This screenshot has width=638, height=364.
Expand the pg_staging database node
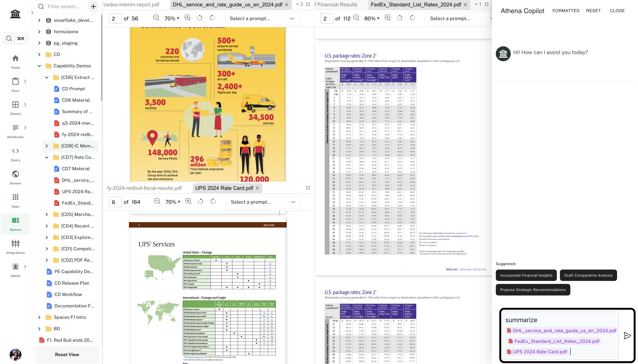point(39,43)
